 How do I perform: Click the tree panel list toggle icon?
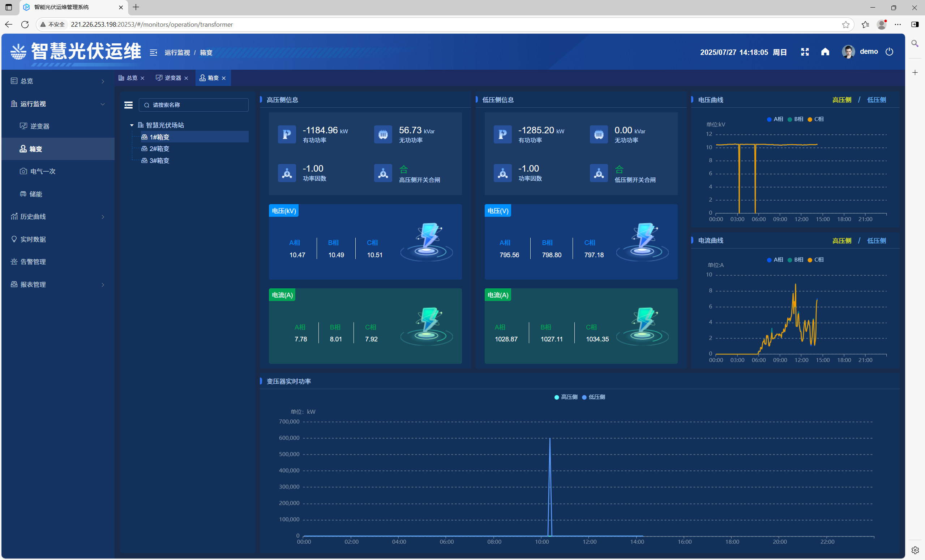128,105
